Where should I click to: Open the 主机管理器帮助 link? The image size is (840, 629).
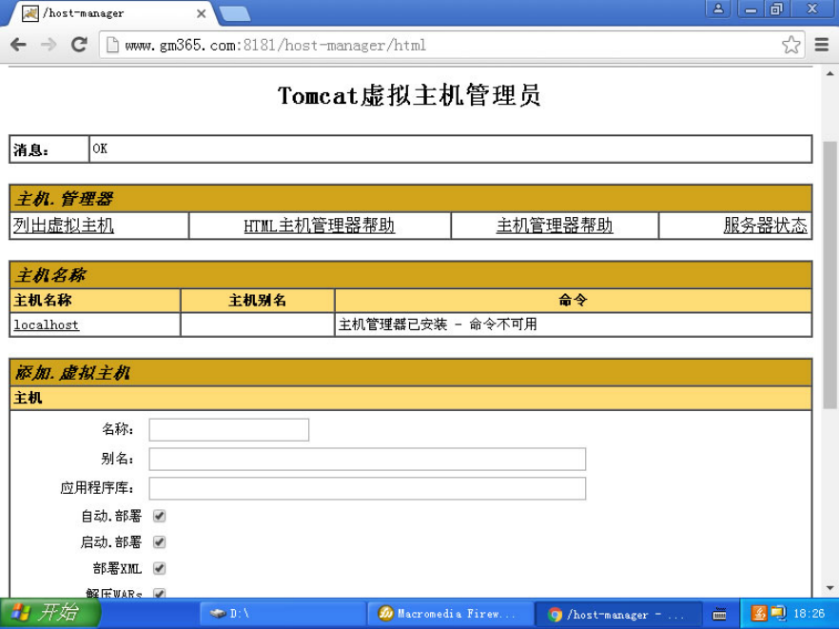click(555, 226)
